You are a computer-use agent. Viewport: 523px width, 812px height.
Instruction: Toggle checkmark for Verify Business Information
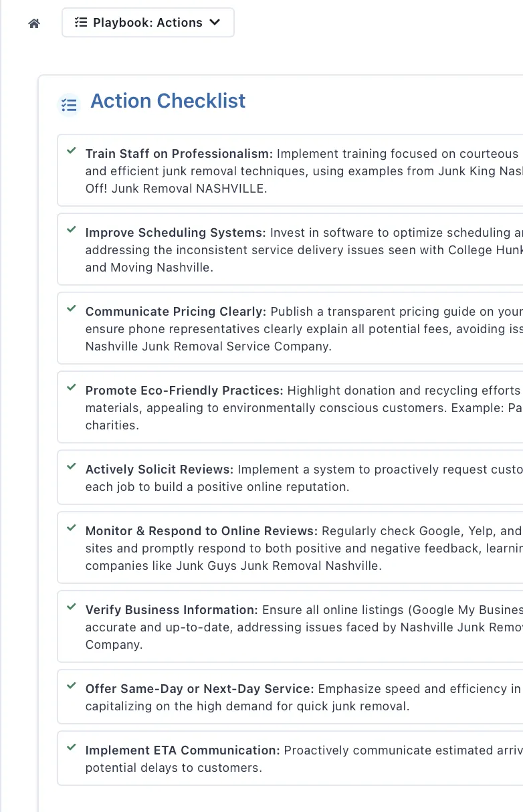point(72,608)
